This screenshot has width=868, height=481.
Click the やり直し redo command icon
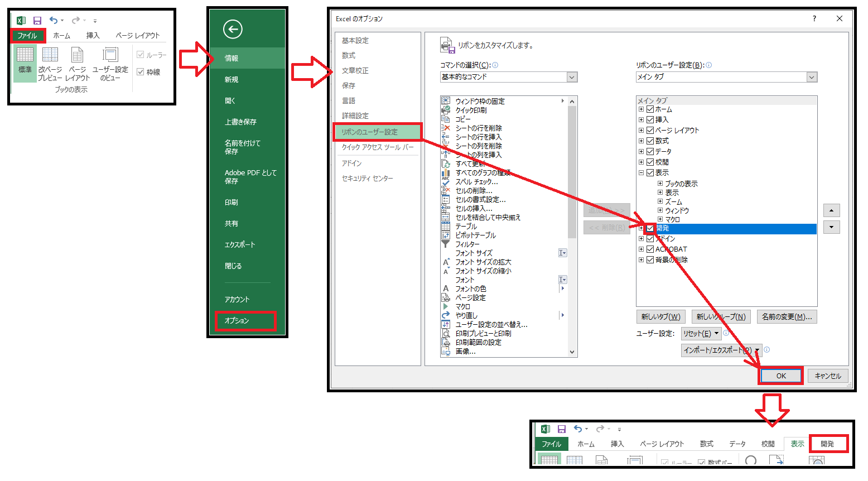pyautogui.click(x=446, y=315)
